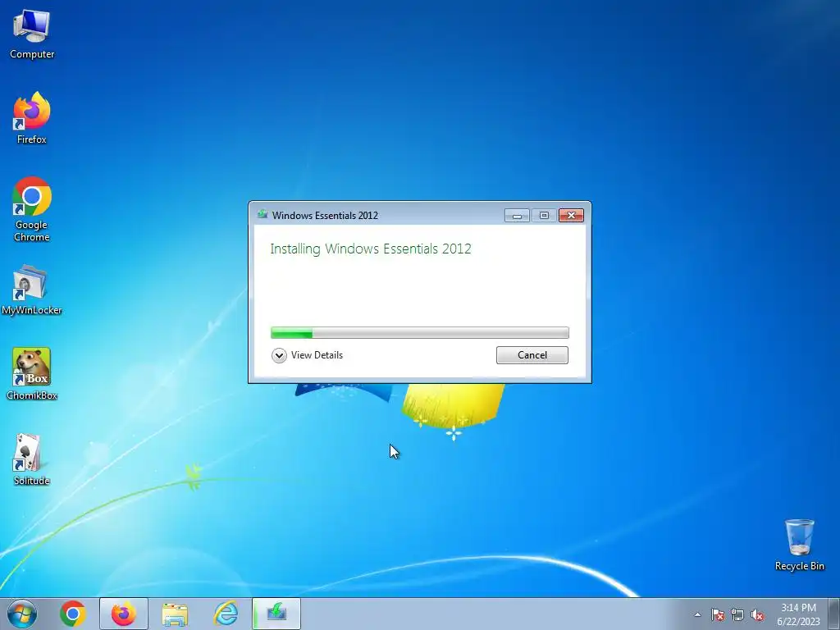Viewport: 840px width, 630px height.
Task: Show hidden tray icons arrow
Action: 697,614
